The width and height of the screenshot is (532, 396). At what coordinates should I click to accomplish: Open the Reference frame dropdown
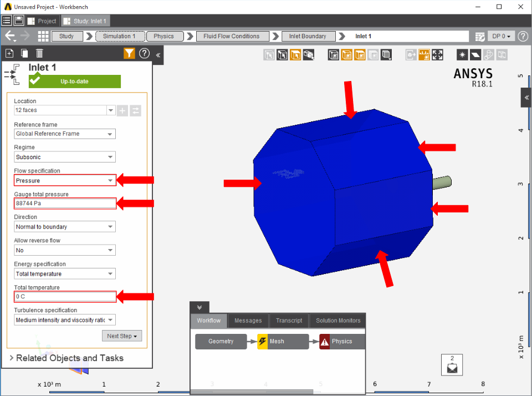click(x=65, y=134)
